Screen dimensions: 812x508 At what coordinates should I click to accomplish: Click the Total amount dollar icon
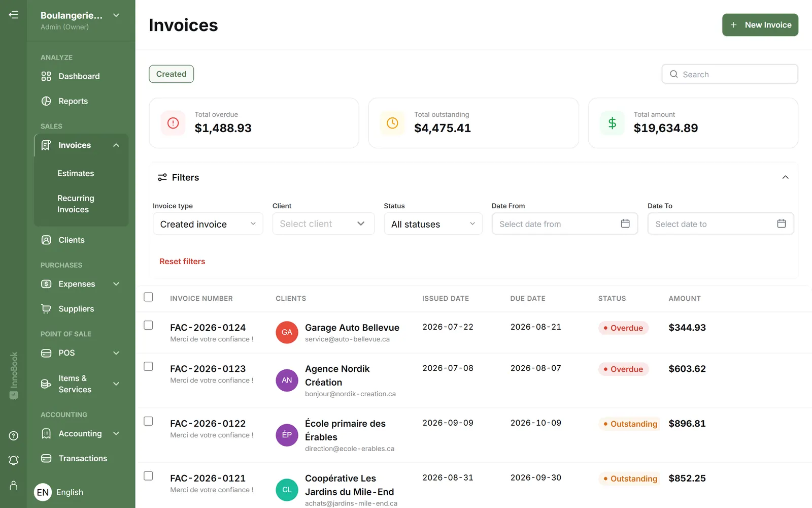point(612,123)
